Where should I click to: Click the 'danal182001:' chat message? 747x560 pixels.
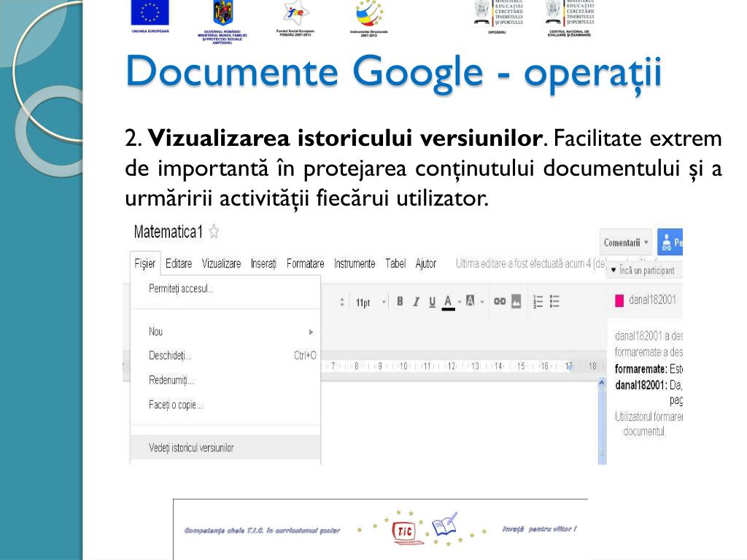(x=649, y=385)
